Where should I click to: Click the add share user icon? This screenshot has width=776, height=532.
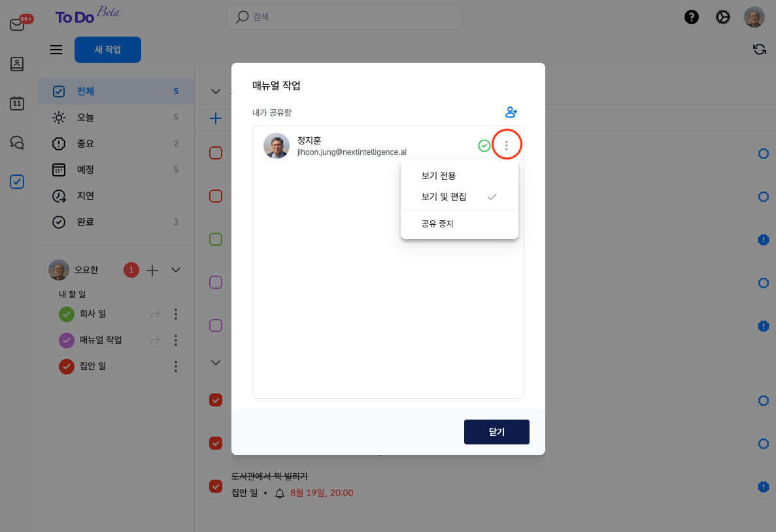point(511,112)
